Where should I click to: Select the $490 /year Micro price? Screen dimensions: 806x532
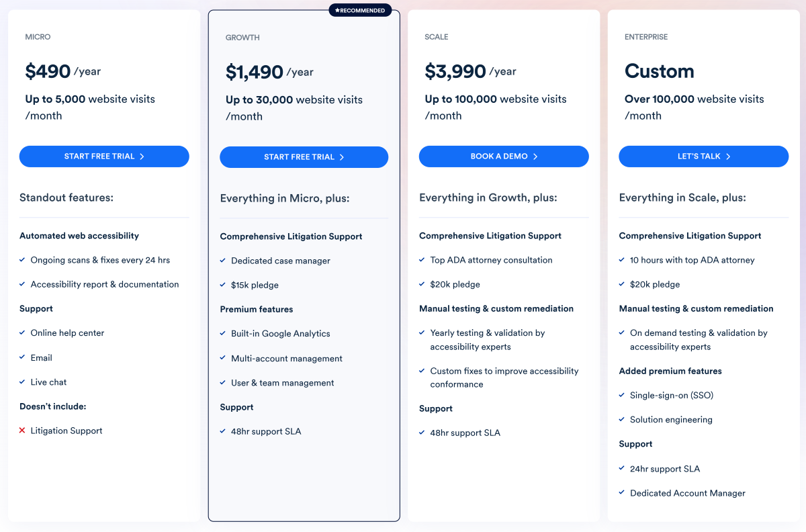point(62,71)
